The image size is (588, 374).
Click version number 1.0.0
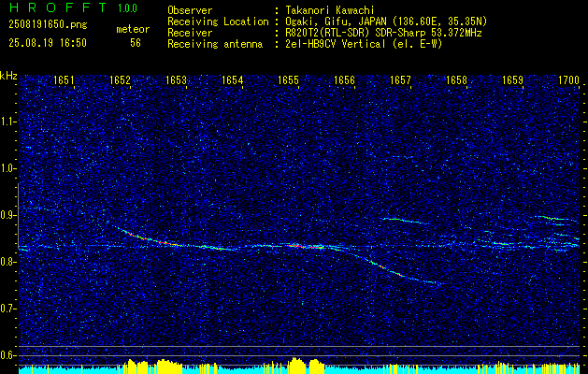(127, 8)
